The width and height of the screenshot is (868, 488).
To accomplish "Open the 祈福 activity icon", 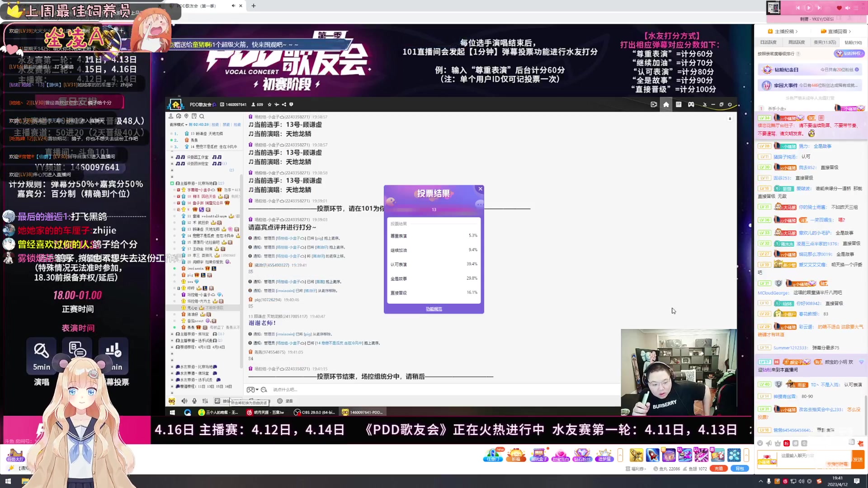I will pyautogui.click(x=516, y=455).
